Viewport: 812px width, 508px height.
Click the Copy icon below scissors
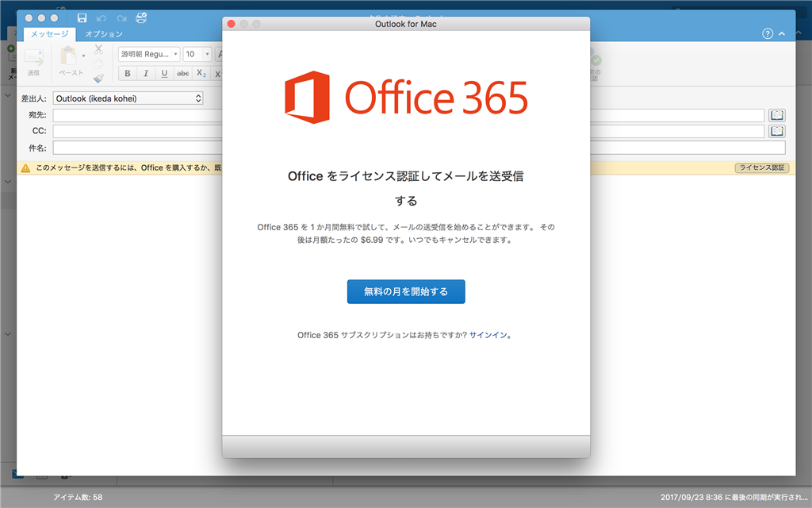point(98,63)
